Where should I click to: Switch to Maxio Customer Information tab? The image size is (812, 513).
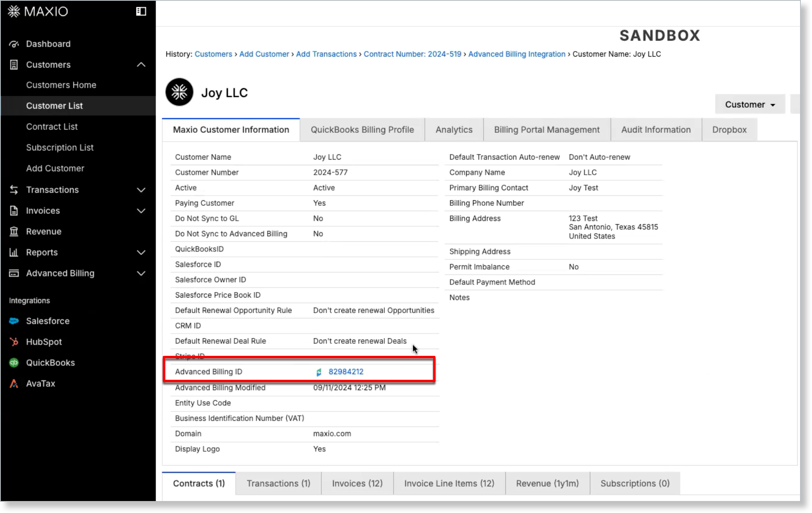(231, 130)
